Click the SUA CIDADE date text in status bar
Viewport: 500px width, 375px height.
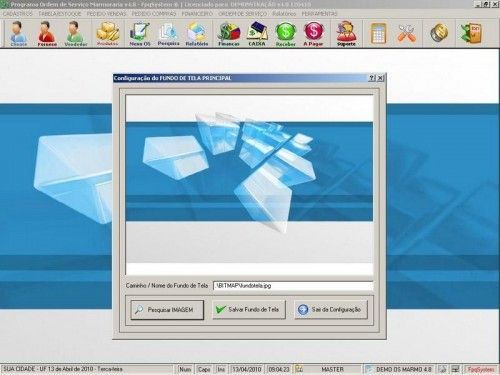coord(63,369)
